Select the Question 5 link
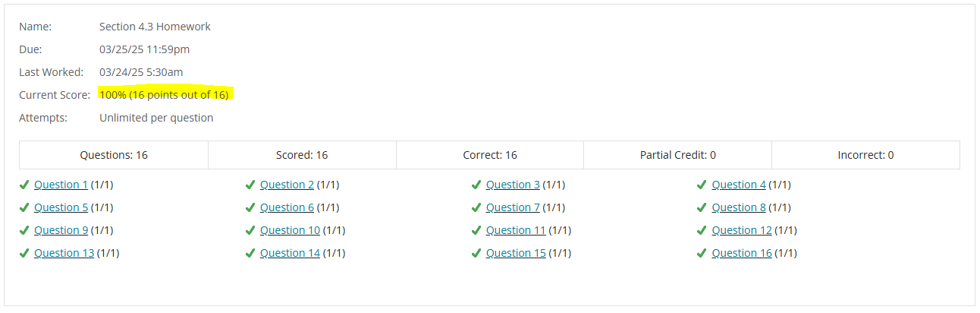Screen dimensions: 980x313 coord(61,207)
